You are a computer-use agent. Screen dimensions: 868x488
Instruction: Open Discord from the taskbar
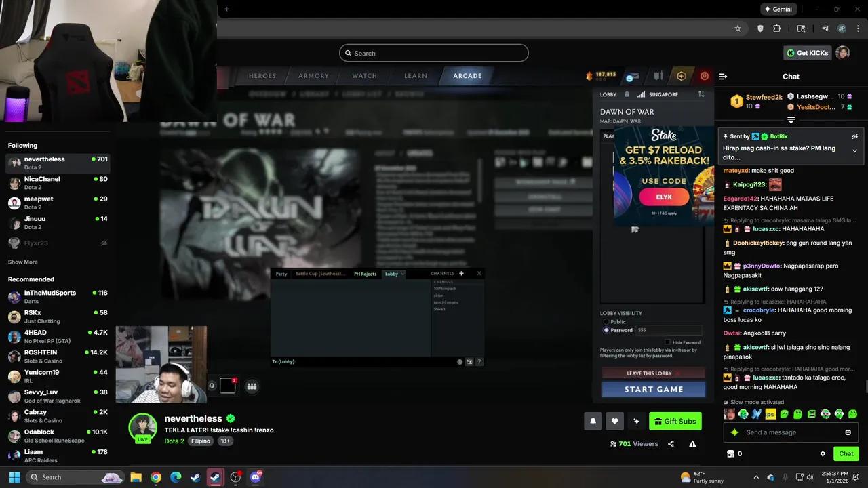coord(256,477)
